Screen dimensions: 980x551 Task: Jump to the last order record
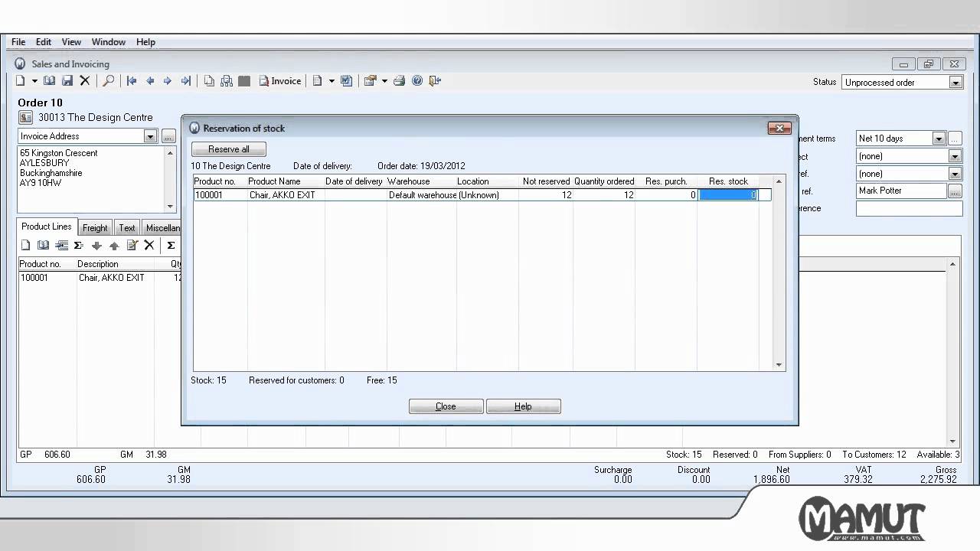185,80
